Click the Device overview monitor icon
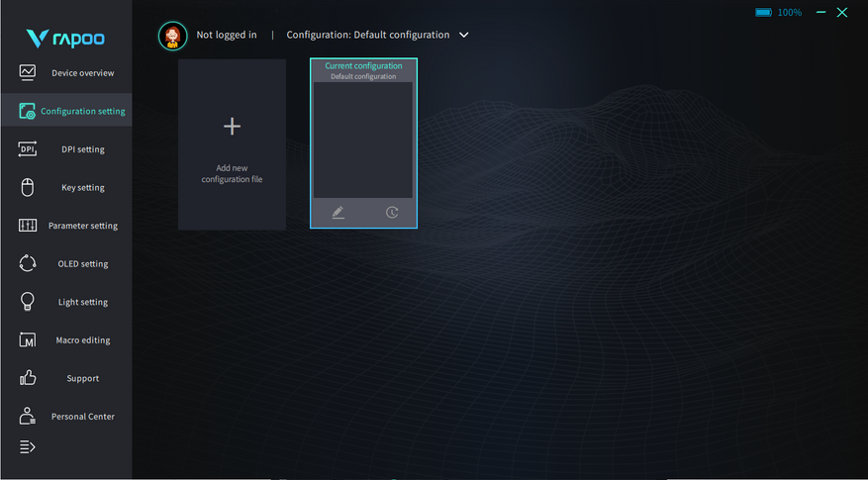 coord(27,72)
